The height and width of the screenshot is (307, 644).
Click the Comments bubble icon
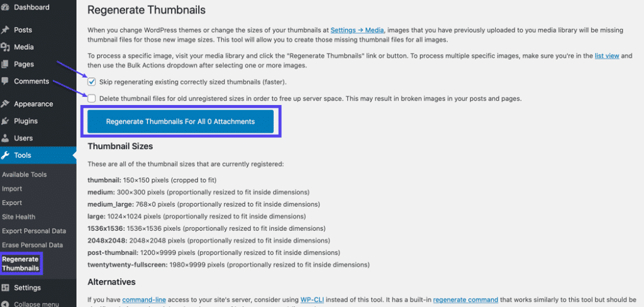click(x=5, y=81)
